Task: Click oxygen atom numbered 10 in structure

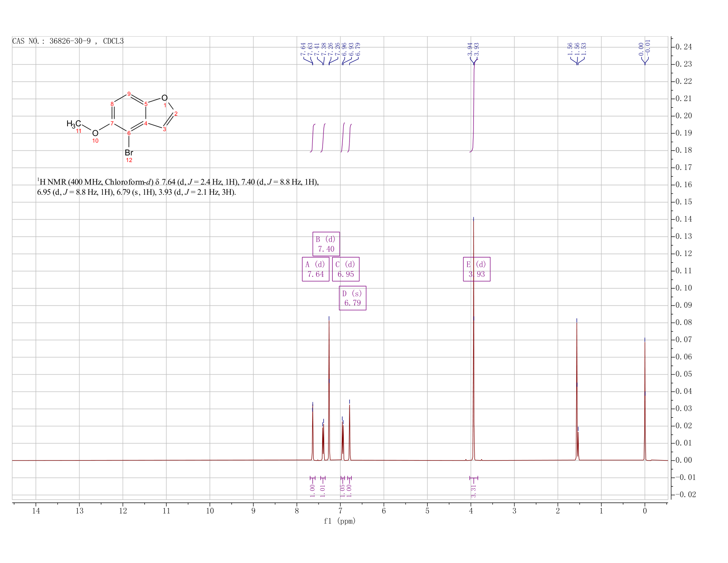Action: tap(95, 133)
